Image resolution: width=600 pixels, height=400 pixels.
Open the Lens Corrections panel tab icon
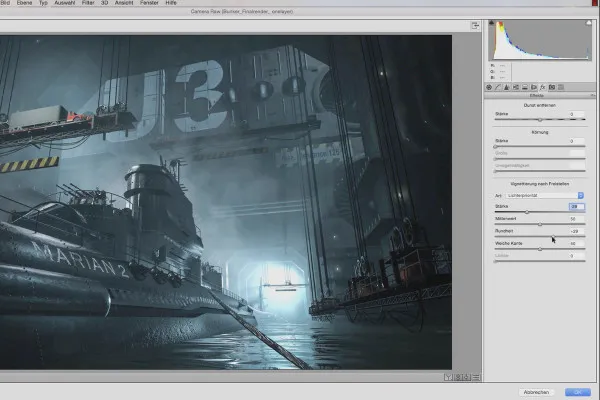534,87
